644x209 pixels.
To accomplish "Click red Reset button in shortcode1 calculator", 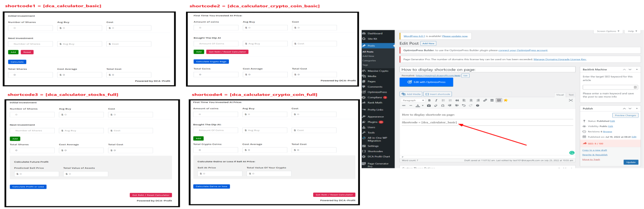I will pos(27,52).
